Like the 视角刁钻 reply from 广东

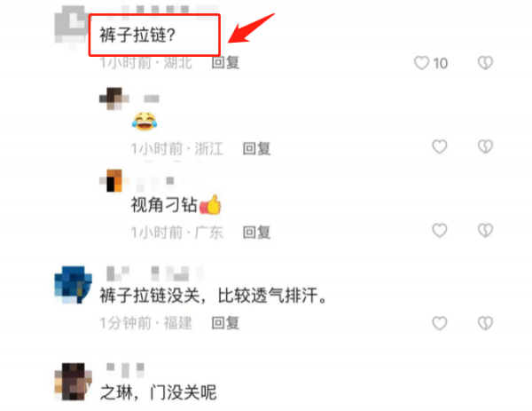pyautogui.click(x=440, y=231)
